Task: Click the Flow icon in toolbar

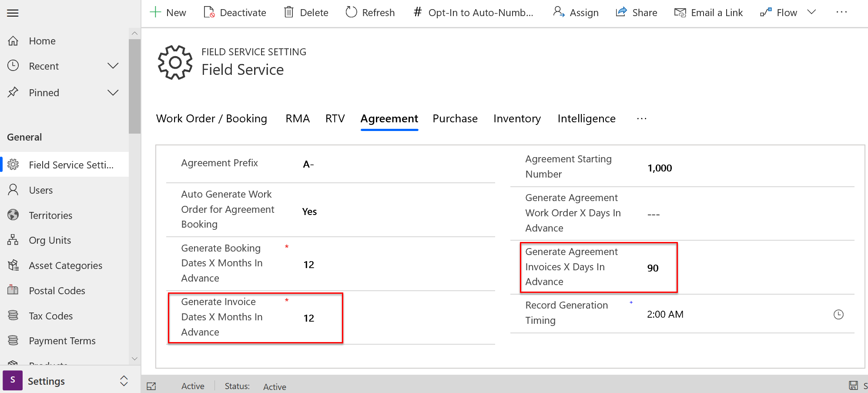Action: click(x=766, y=13)
